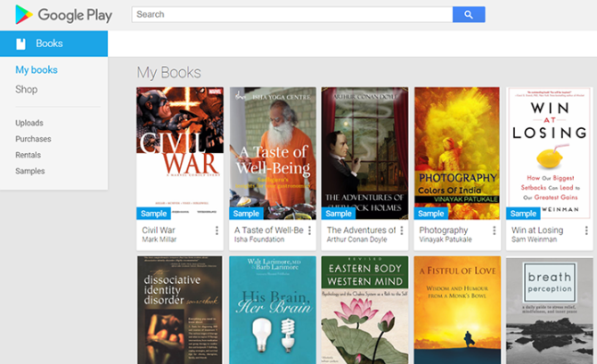Viewport: 597px width, 364px height.
Task: Click author Isha Foundation
Action: click(x=259, y=239)
